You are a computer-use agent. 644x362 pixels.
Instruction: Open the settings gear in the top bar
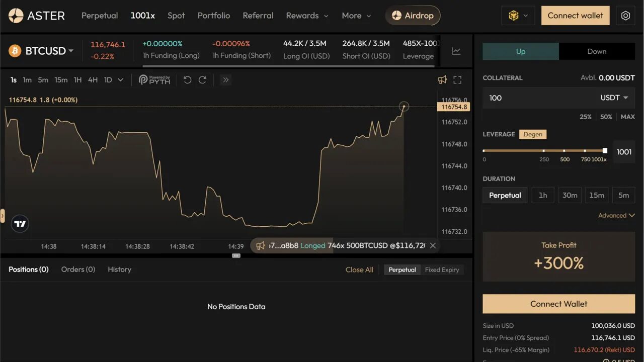[x=625, y=16]
